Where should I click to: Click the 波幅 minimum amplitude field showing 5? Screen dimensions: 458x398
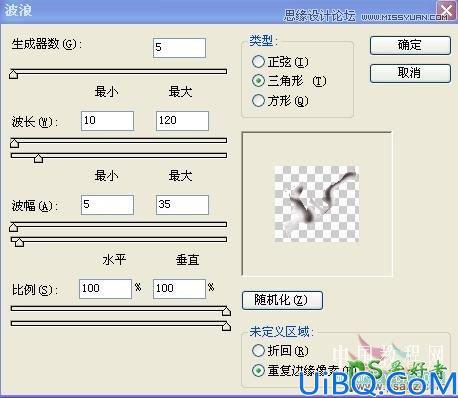coord(107,205)
